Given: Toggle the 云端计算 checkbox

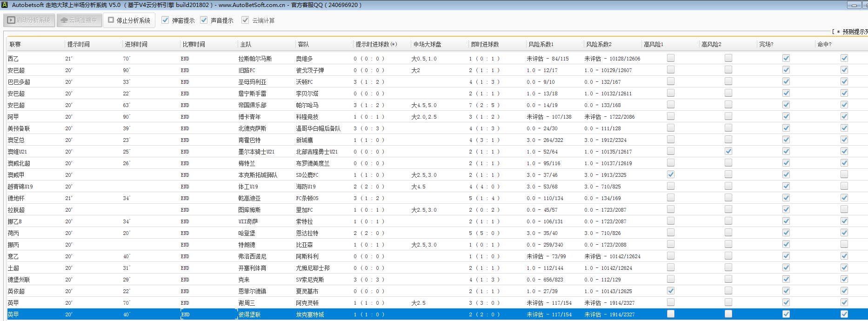Looking at the screenshot, I should point(245,20).
